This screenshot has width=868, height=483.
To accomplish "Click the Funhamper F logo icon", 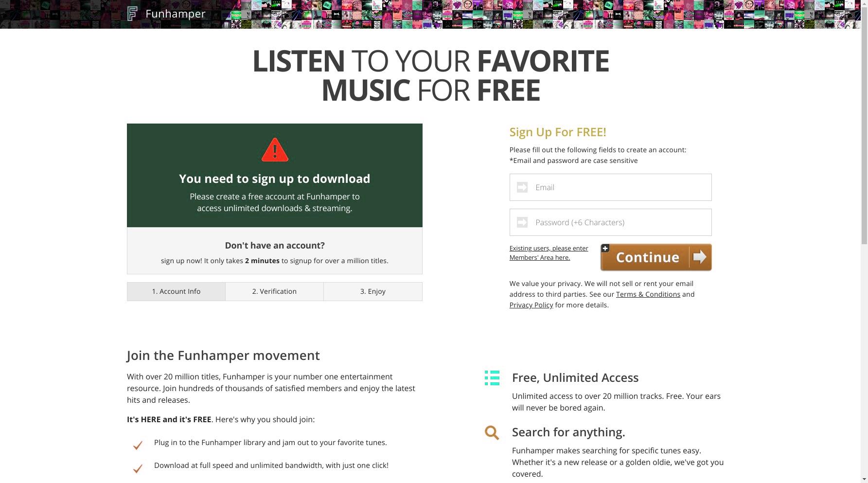I will (132, 14).
